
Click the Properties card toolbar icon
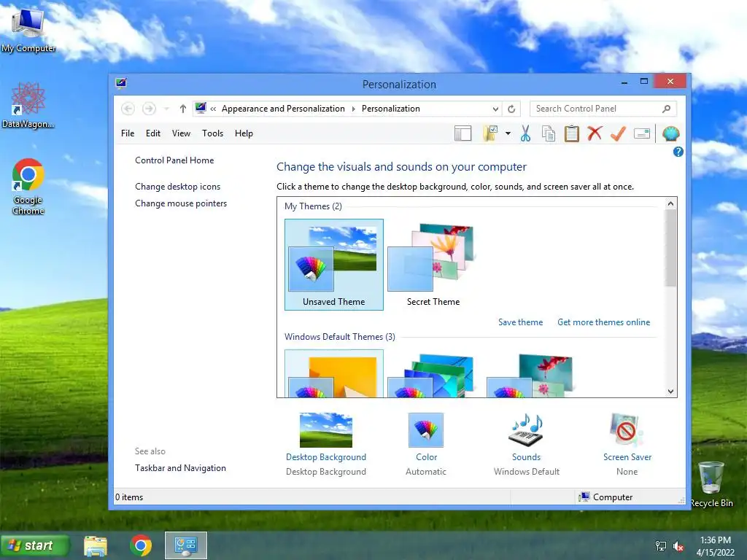pos(642,134)
